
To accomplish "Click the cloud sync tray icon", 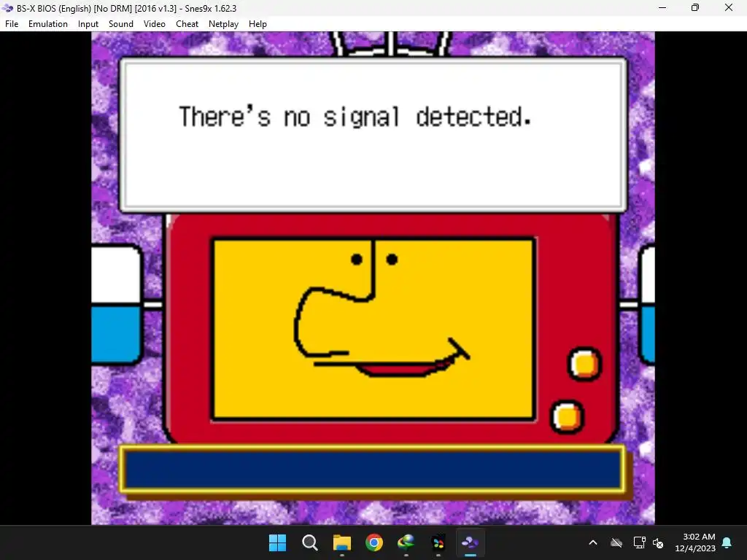I will tap(616, 542).
